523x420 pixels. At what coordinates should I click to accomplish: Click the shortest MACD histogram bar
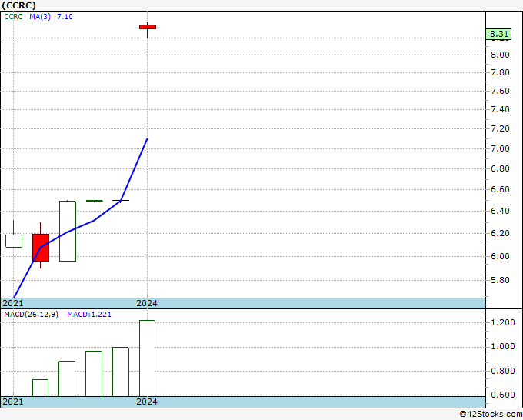(40, 388)
